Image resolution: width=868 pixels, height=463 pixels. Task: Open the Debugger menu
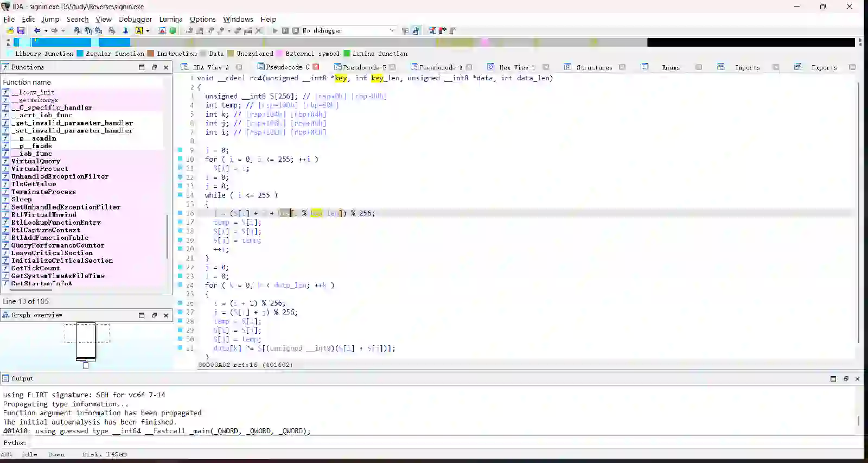click(x=135, y=19)
